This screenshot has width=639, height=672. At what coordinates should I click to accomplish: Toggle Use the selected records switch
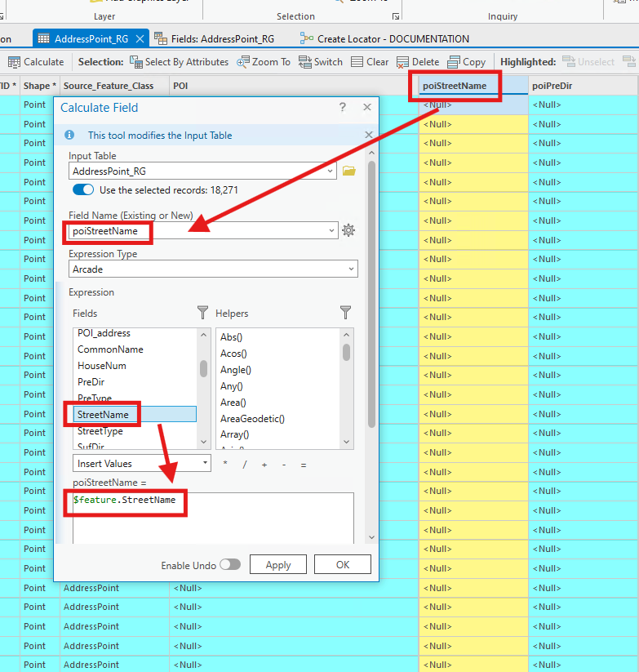point(83,189)
